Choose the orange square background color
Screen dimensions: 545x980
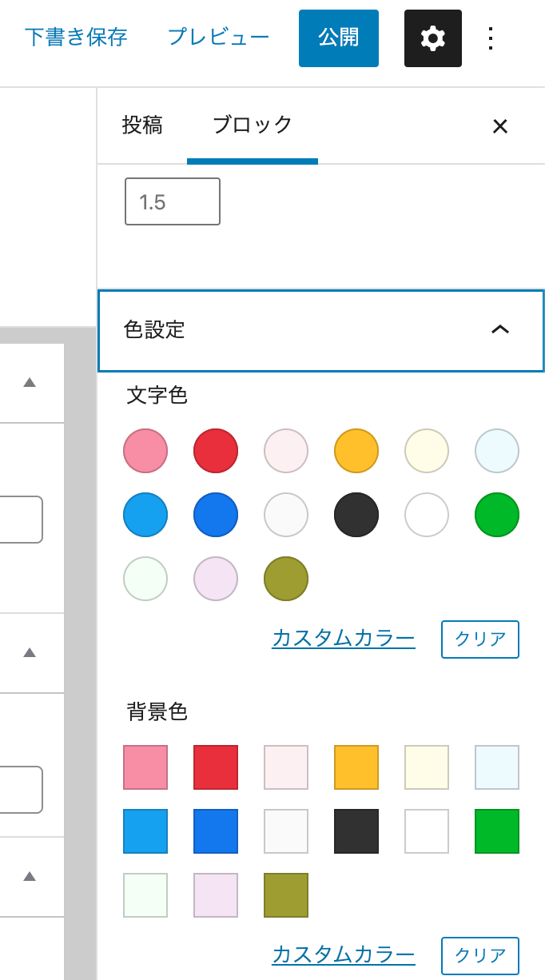click(x=356, y=767)
